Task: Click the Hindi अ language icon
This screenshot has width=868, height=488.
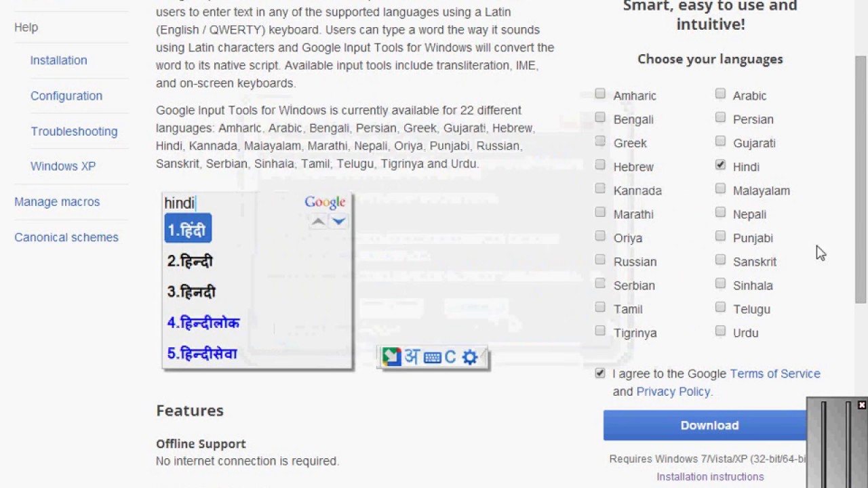Action: 412,357
